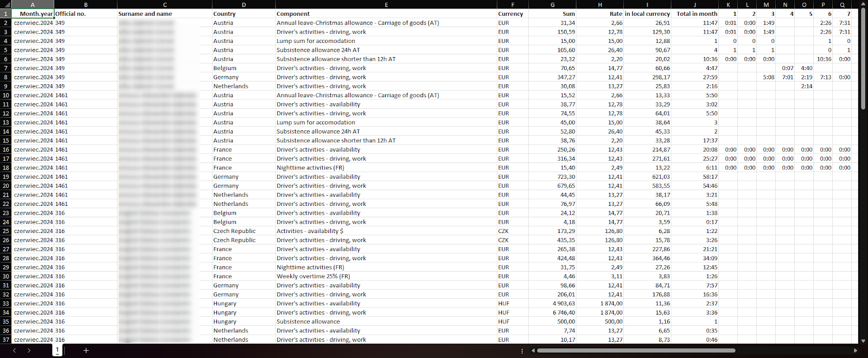This screenshot has height=358, width=868.
Task: Select the Sum header cell
Action: point(553,14)
